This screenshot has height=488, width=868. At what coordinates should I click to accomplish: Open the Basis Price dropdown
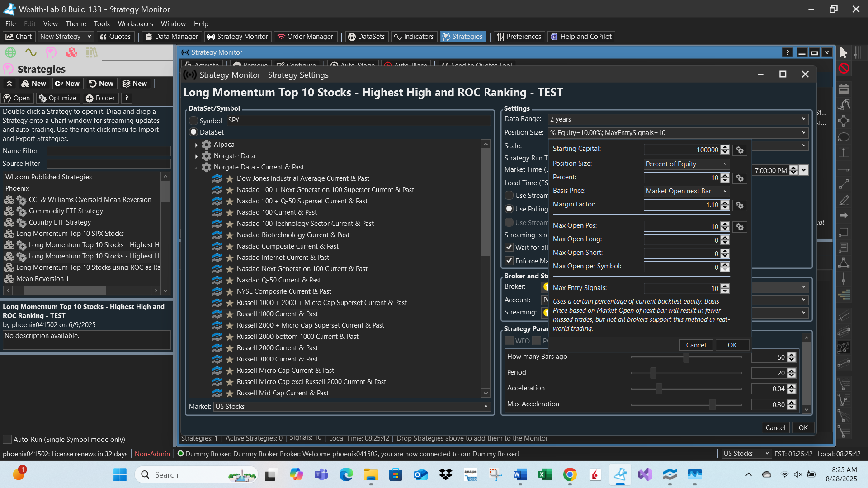(686, 191)
